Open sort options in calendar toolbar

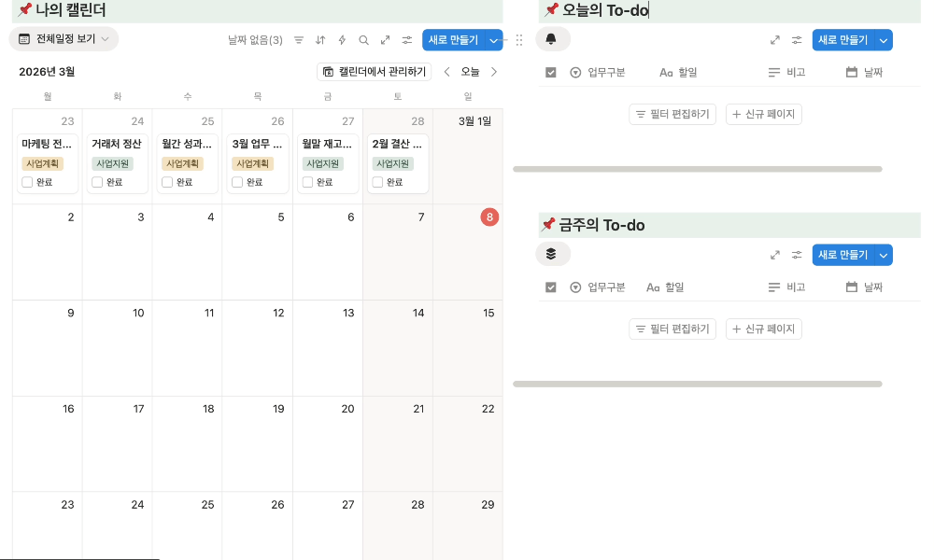[x=320, y=40]
